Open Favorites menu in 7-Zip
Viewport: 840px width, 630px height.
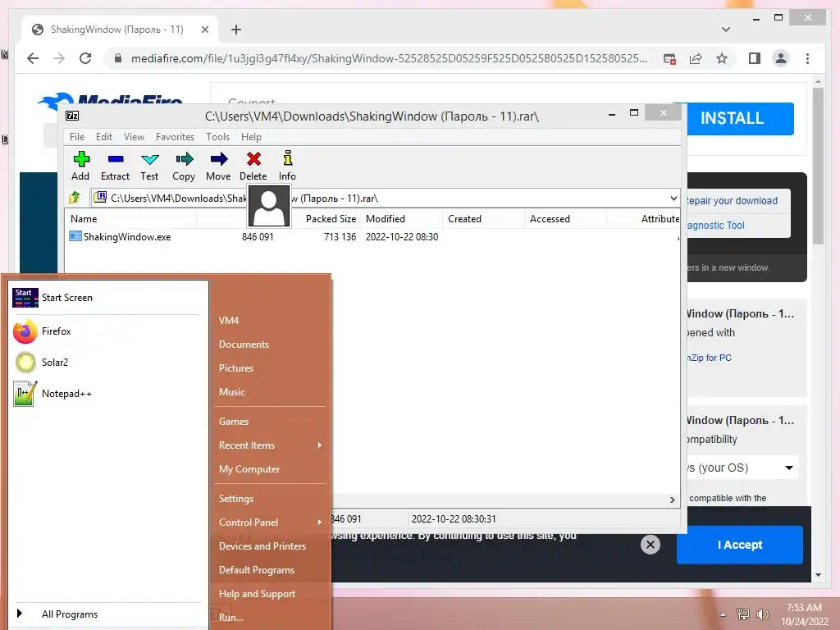click(x=175, y=137)
